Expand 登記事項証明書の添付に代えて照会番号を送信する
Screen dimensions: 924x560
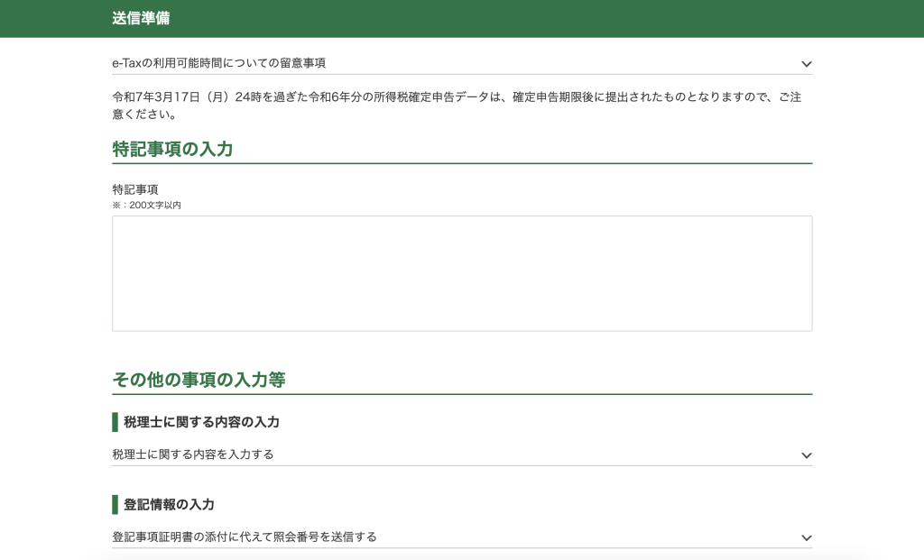[245, 537]
